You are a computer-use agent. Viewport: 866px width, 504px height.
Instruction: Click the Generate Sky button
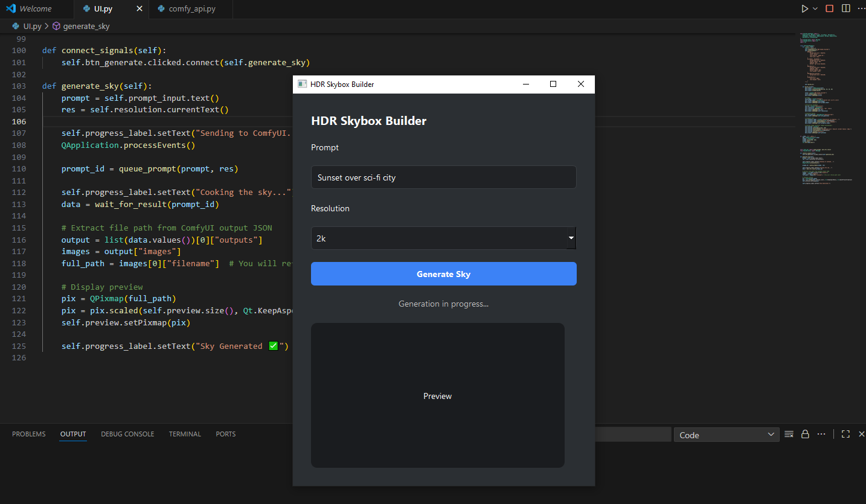point(443,273)
